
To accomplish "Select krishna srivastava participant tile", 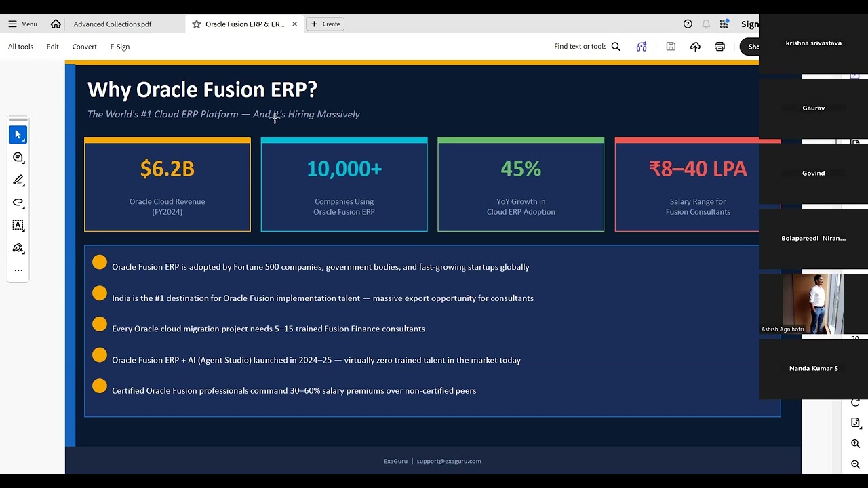I will pos(814,43).
